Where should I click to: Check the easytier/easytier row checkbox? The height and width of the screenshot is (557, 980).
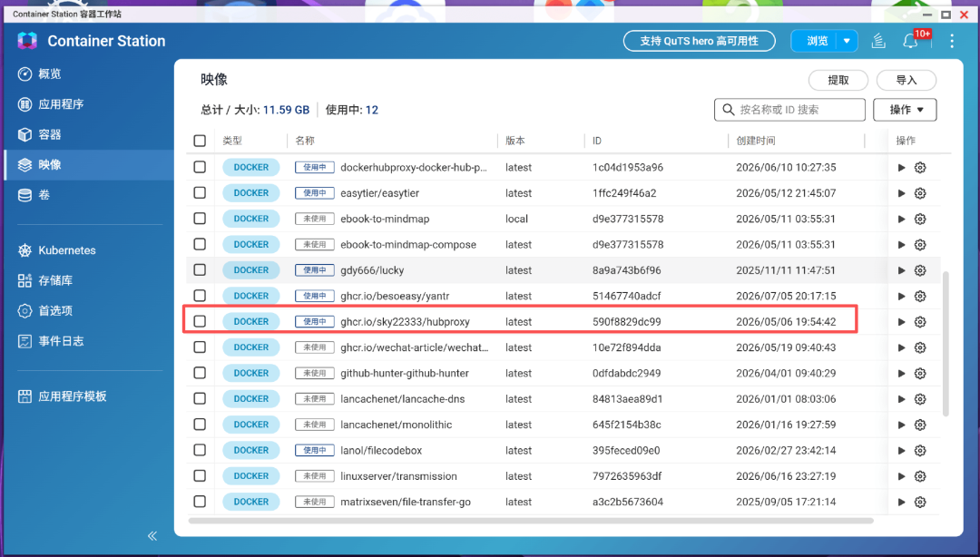coord(200,192)
